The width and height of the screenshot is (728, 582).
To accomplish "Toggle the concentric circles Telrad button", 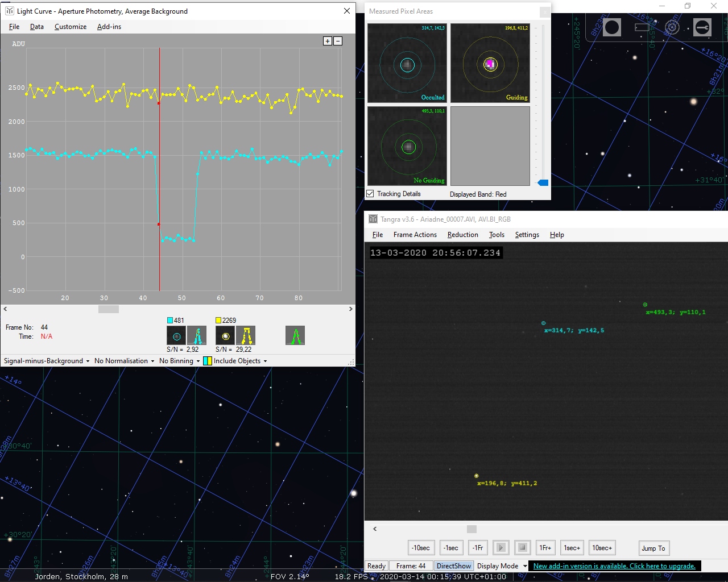I will [x=672, y=27].
